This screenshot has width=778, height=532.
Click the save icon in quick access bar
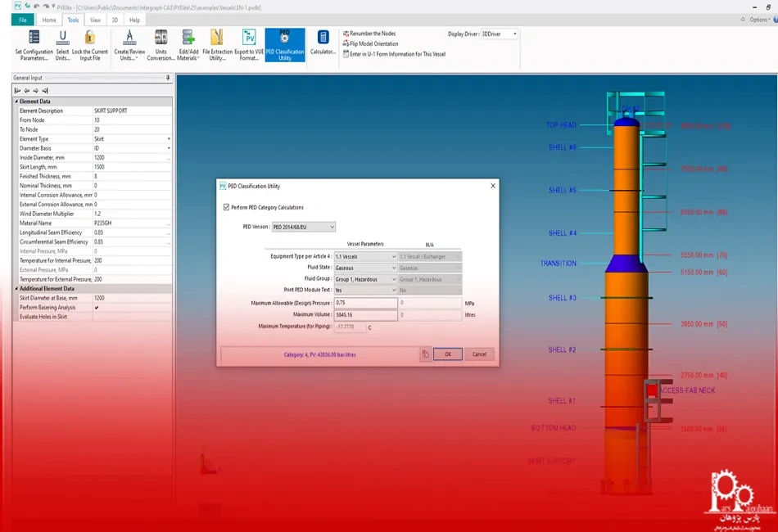click(28, 7)
